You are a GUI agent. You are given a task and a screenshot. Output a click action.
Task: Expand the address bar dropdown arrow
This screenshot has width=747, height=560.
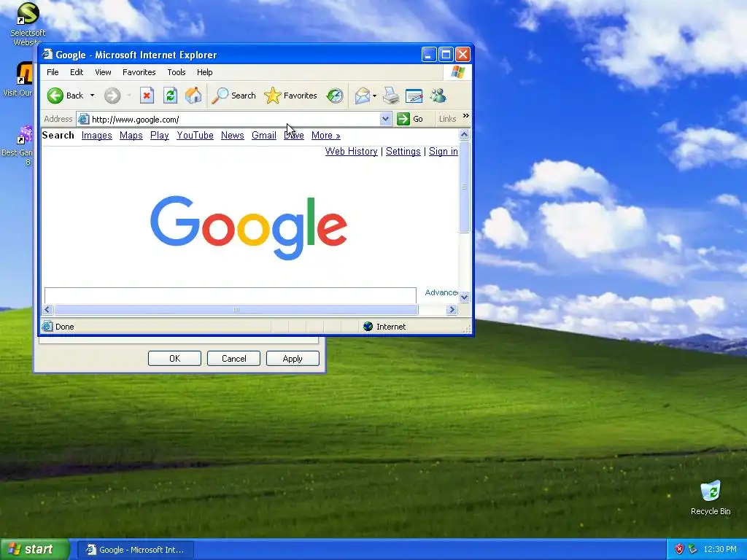pos(385,119)
